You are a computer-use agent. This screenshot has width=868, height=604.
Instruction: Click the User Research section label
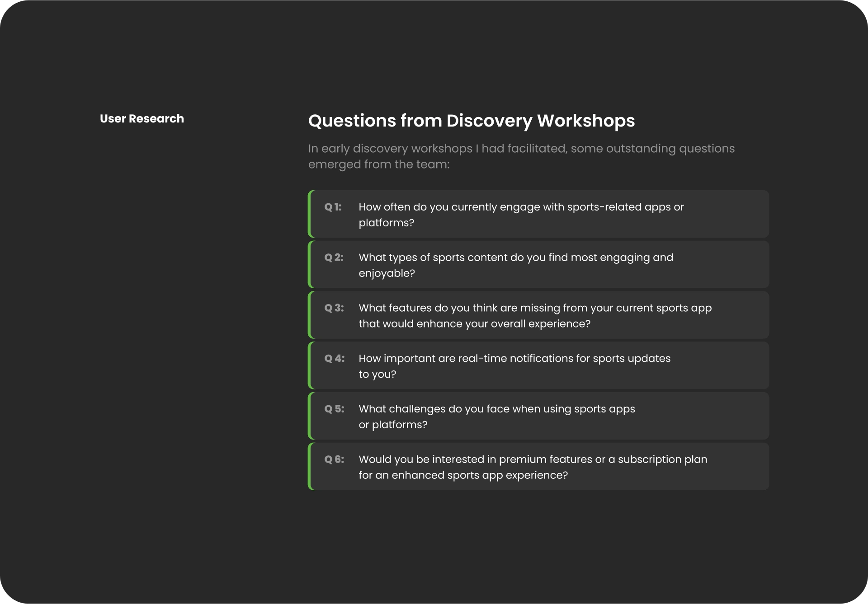tap(142, 119)
